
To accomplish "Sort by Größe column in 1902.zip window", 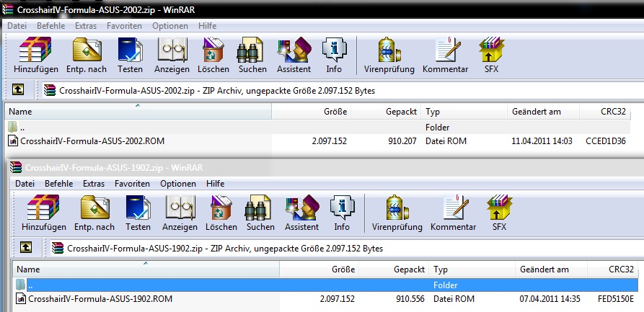I will point(319,269).
